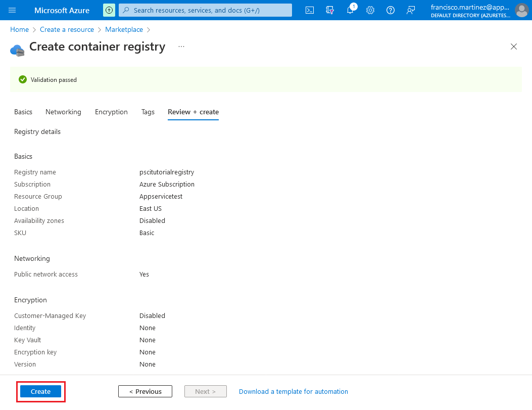Go back using the Previous button
This screenshot has width=532, height=410.
click(x=145, y=391)
